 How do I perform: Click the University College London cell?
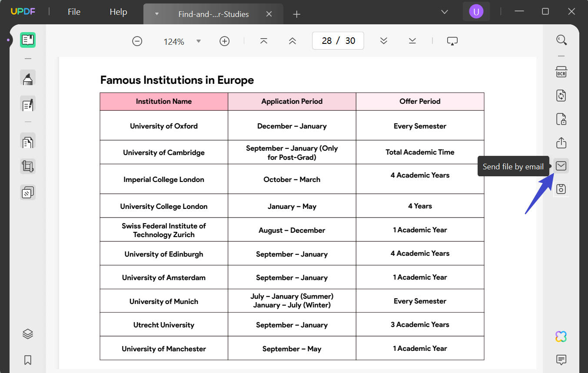pos(164,206)
